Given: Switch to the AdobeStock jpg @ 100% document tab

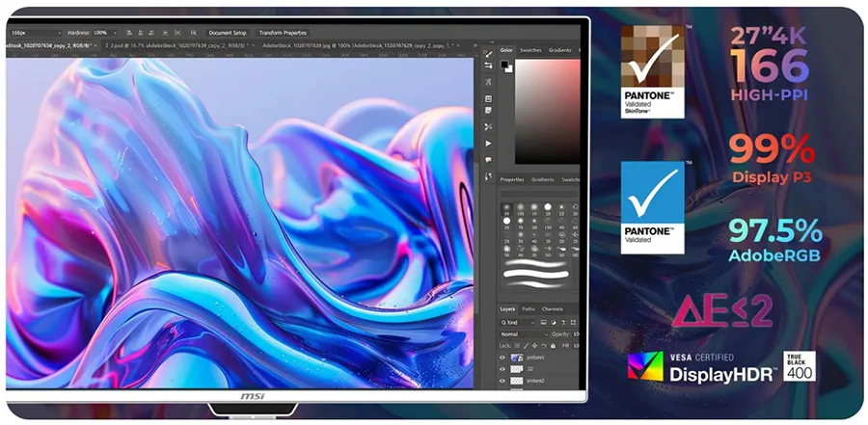Looking at the screenshot, I should [x=359, y=45].
